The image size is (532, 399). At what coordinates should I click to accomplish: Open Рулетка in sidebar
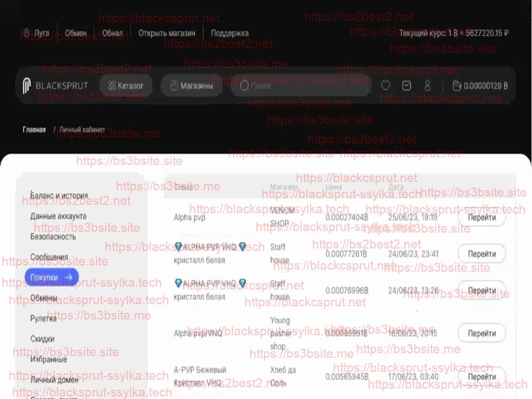[x=43, y=318]
